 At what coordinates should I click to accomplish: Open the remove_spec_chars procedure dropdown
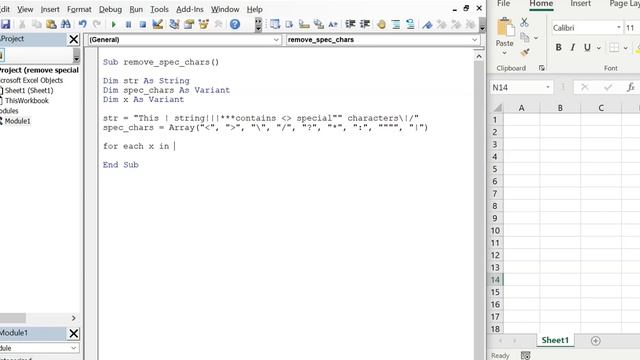point(475,40)
